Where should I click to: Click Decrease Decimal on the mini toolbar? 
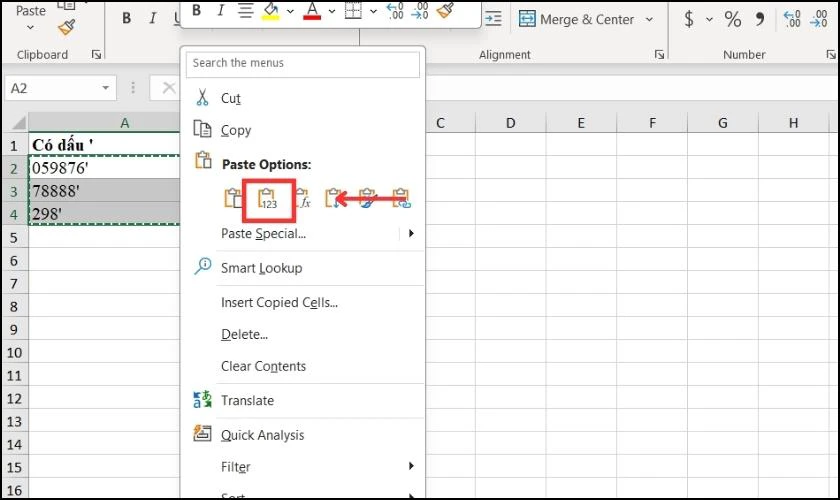pyautogui.click(x=419, y=10)
